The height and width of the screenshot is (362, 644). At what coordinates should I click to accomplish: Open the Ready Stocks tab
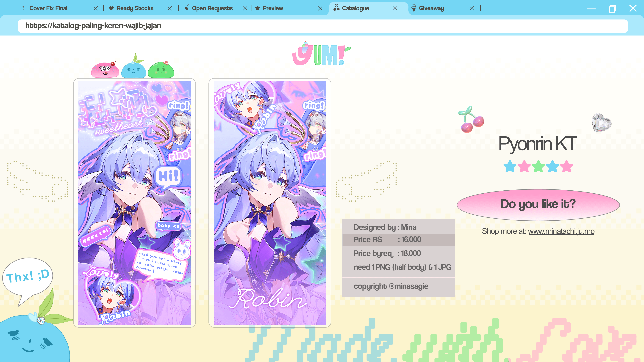coord(135,8)
